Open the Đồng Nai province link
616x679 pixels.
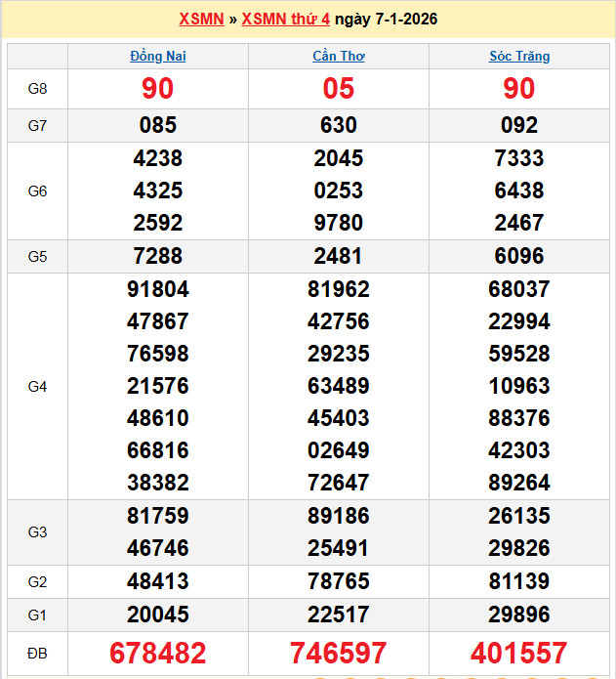coord(157,56)
